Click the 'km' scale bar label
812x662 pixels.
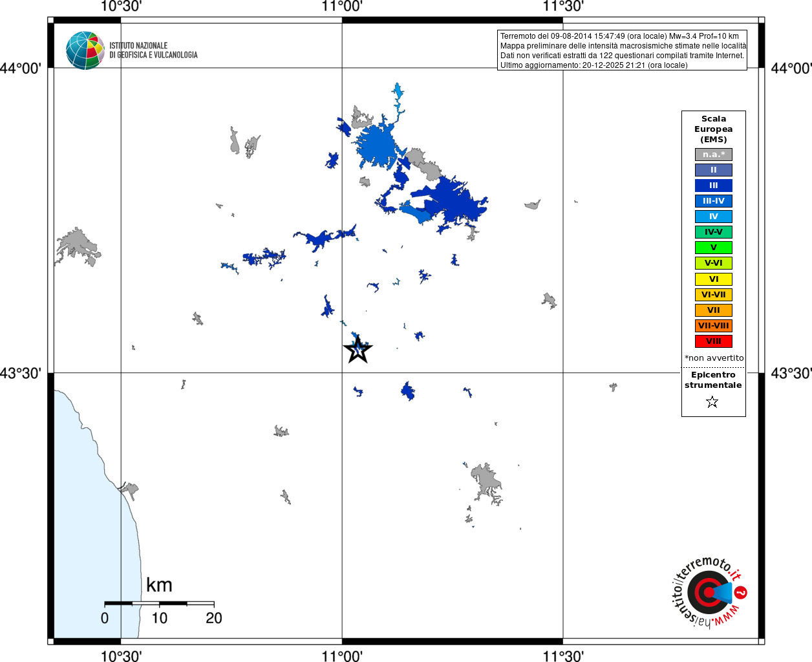159,585
